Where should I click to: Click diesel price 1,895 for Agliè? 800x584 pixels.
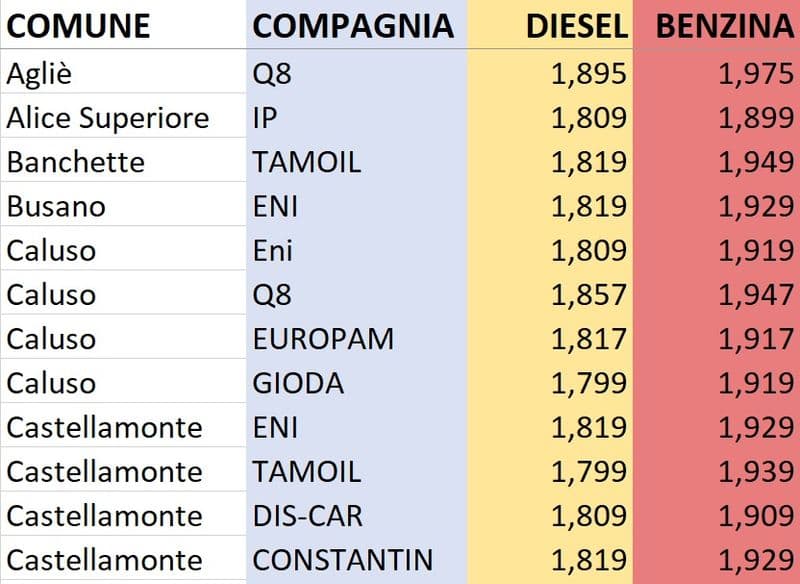point(589,74)
